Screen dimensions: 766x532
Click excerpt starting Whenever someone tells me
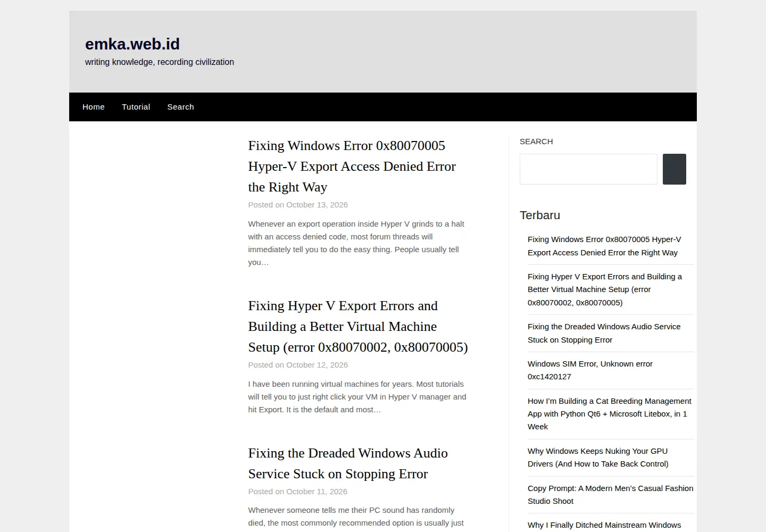pos(356,517)
